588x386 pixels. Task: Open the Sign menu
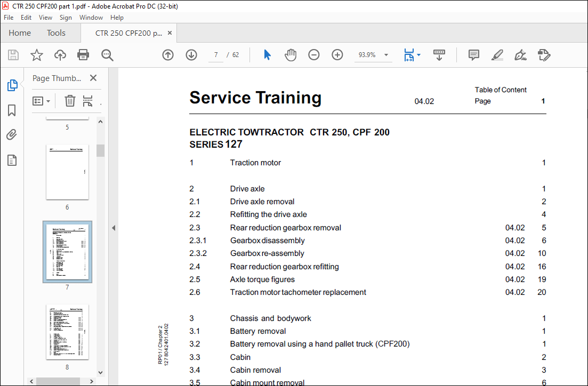(66, 18)
